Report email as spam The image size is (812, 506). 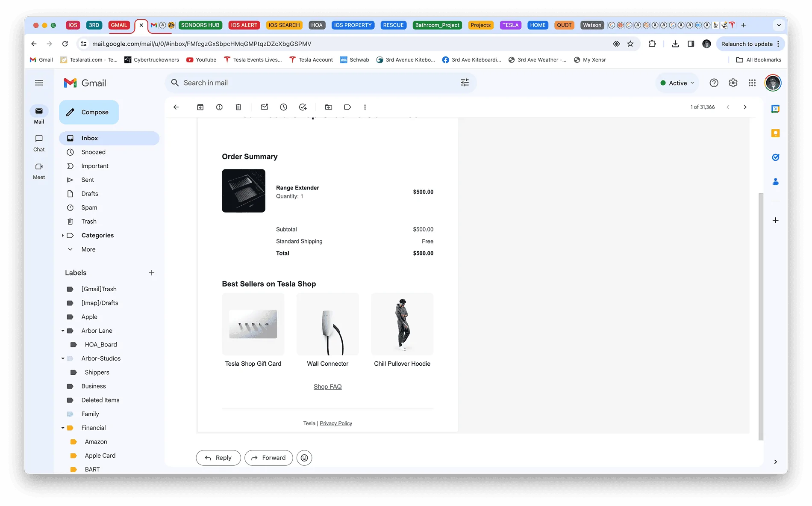[x=219, y=107]
